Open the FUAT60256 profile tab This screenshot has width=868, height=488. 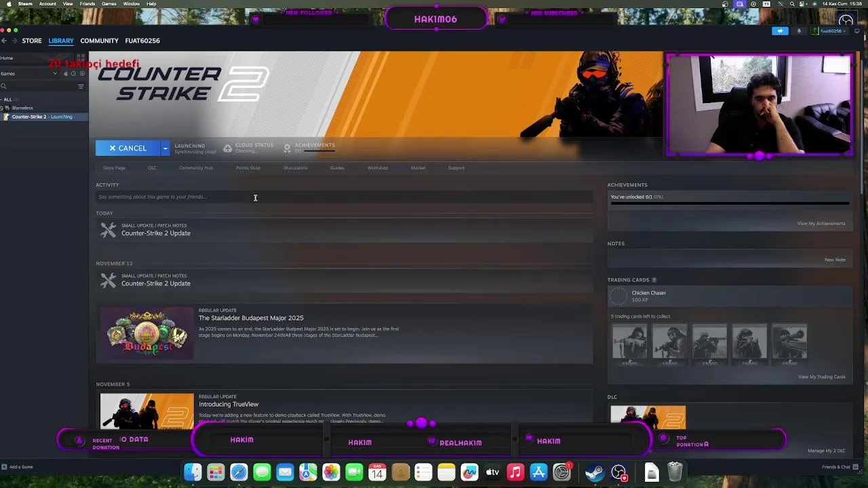[x=142, y=41]
